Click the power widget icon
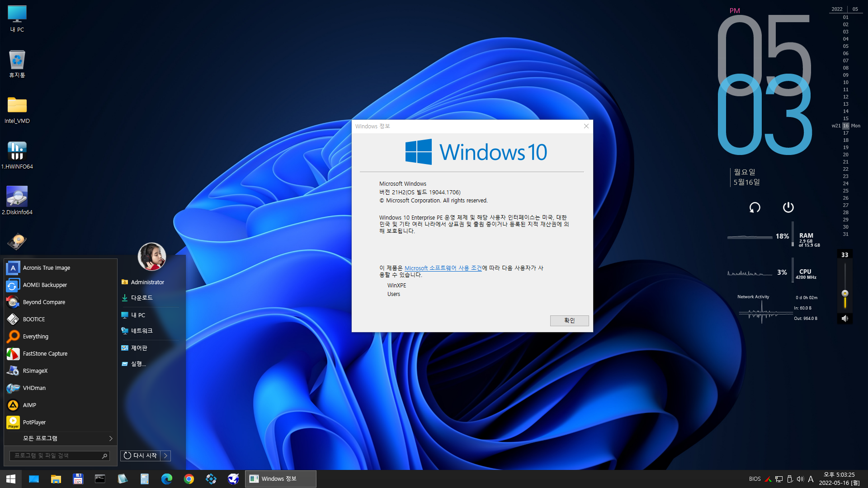 [788, 207]
